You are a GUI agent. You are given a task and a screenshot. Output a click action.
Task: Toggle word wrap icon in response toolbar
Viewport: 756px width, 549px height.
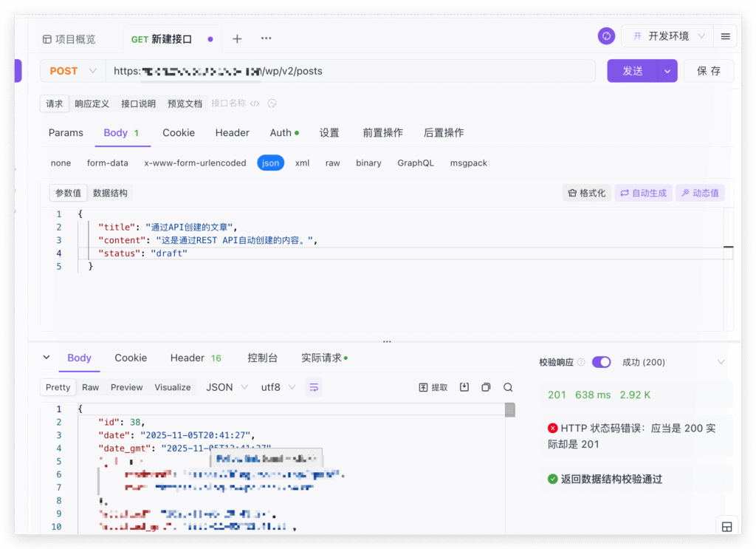coord(314,387)
